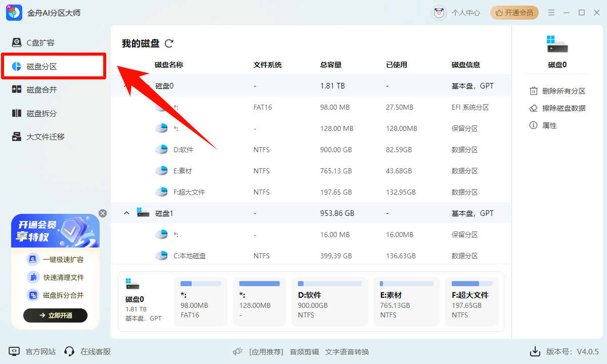Open 个人中心 profile avatar

click(x=439, y=13)
